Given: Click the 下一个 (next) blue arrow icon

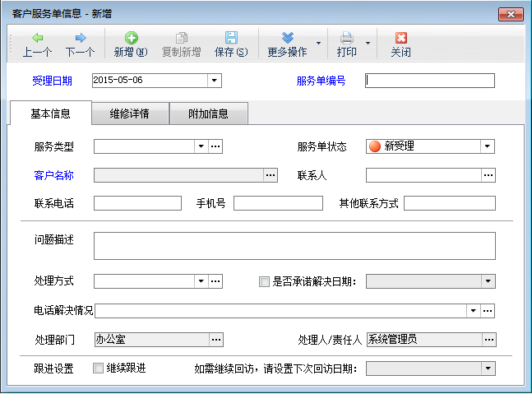Looking at the screenshot, I should (x=80, y=38).
